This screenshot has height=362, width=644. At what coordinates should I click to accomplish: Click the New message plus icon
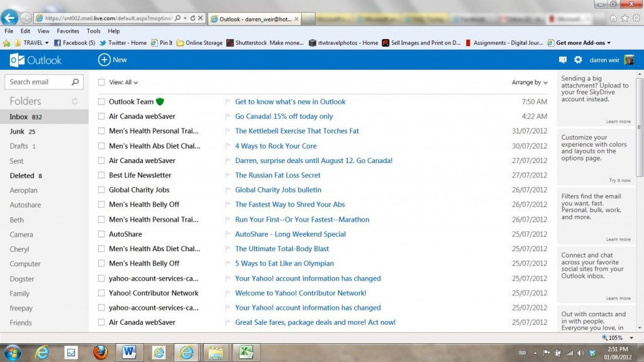104,60
